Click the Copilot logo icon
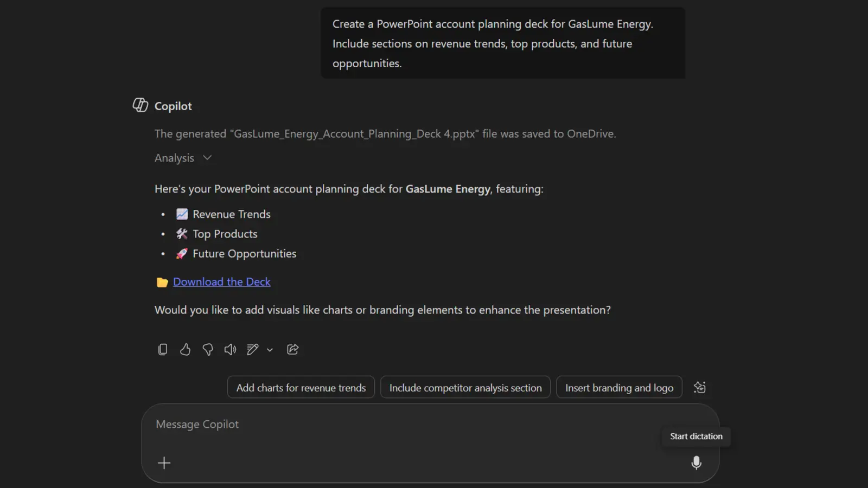Viewport: 868px width, 488px height. 139,105
